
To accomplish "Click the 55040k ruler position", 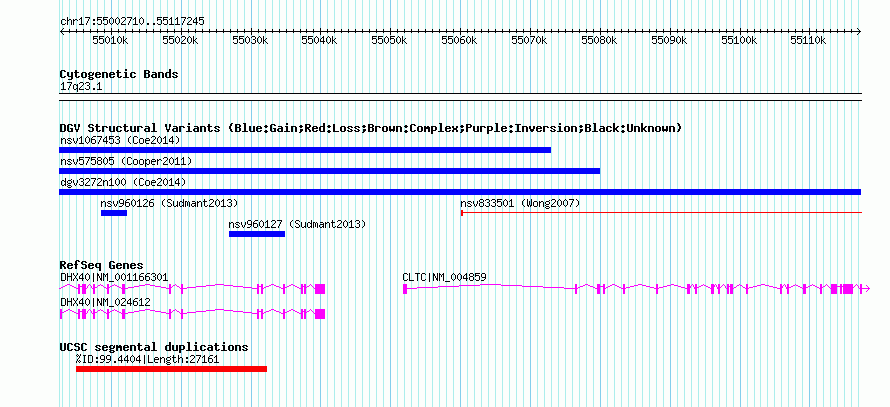I will pyautogui.click(x=320, y=40).
